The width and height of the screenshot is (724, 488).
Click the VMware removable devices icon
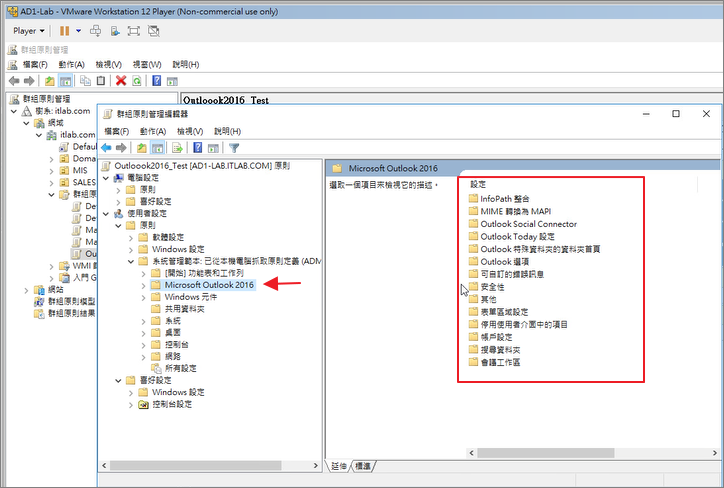[115, 31]
